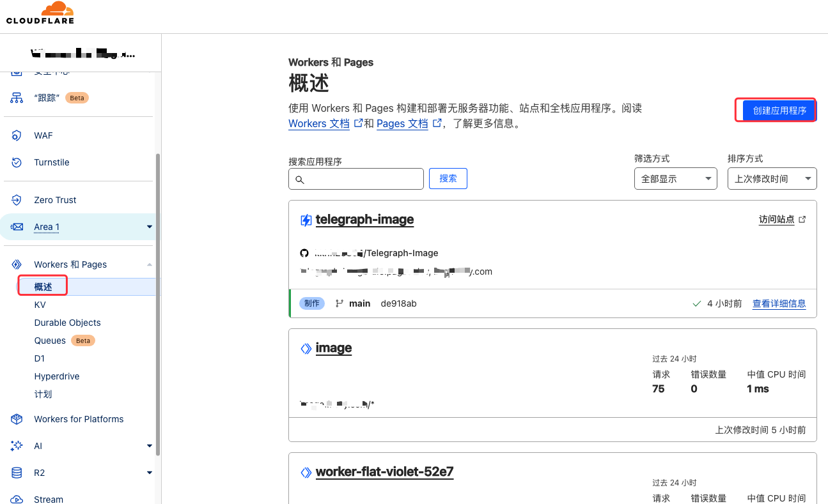Expand the R2 submenu arrow

(x=150, y=473)
